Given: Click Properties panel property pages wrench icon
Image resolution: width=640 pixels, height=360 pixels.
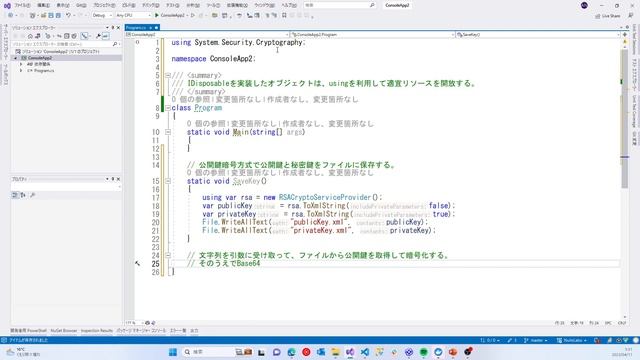Looking at the screenshot, I should 33,195.
